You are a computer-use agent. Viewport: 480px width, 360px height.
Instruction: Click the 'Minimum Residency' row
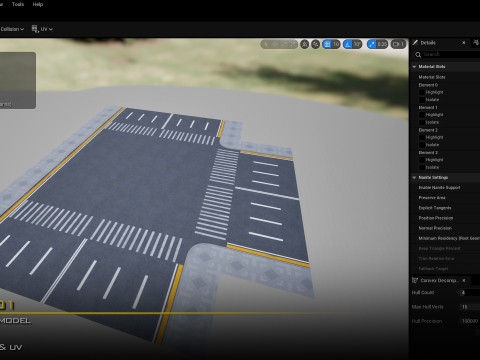click(445, 238)
